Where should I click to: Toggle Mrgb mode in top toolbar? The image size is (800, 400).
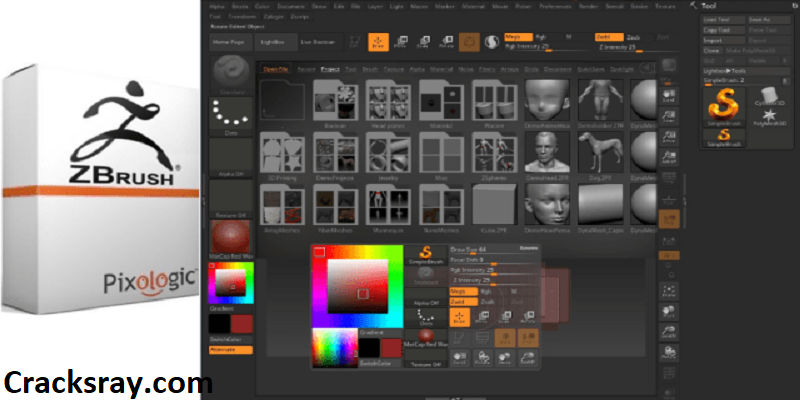click(x=518, y=37)
